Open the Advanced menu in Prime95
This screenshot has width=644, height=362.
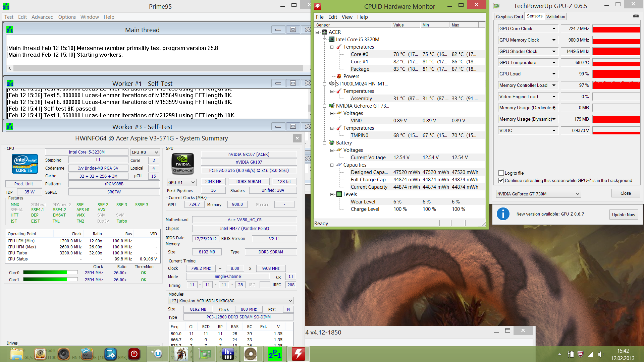42,17
